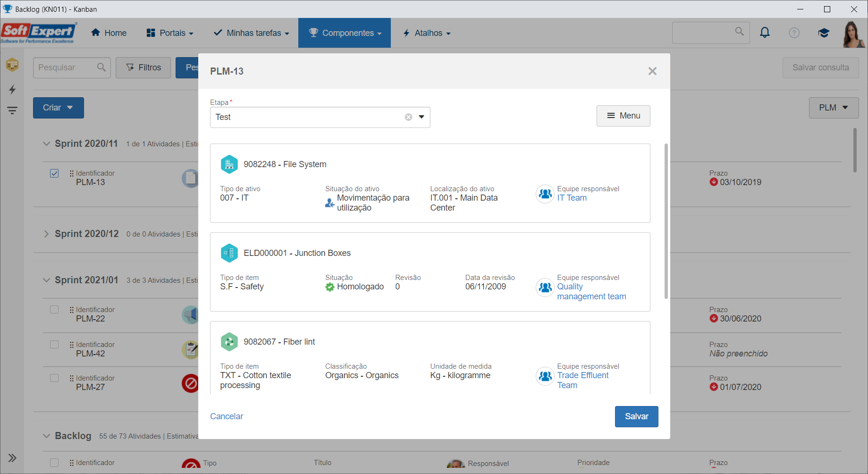Check the PLM-42 checkbox
Screen dimensions: 868x474
[54, 345]
